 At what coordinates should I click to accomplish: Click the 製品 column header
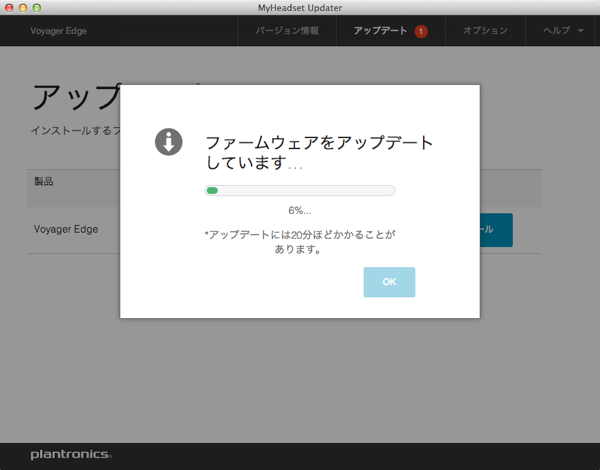(44, 181)
